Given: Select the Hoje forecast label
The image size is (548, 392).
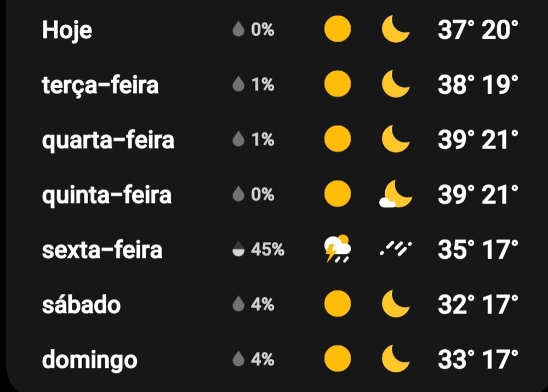Looking at the screenshot, I should click(x=67, y=30).
